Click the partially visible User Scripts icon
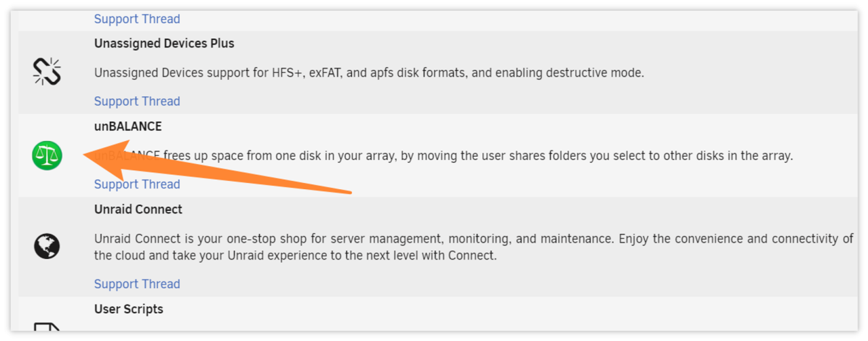Image resolution: width=868 pixels, height=341 pixels. 47,328
